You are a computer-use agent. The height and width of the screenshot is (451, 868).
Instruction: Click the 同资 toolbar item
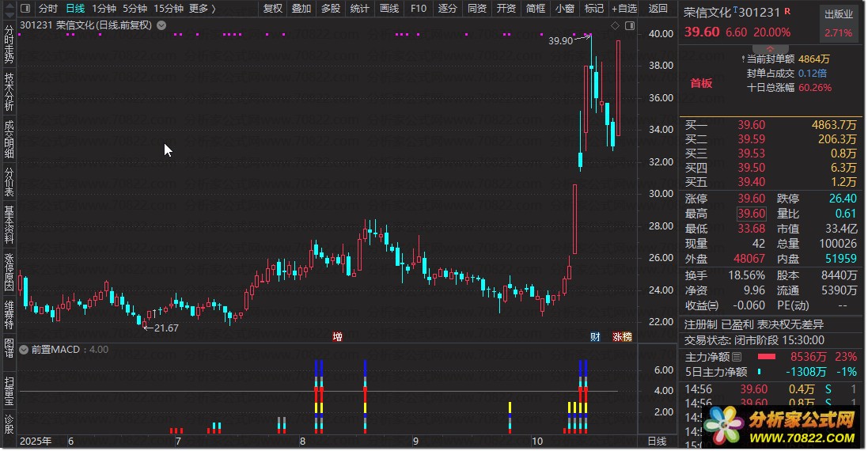pos(477,8)
